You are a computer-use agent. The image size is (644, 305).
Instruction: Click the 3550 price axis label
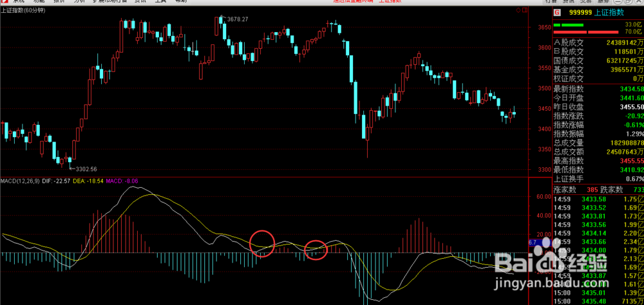[x=544, y=68]
